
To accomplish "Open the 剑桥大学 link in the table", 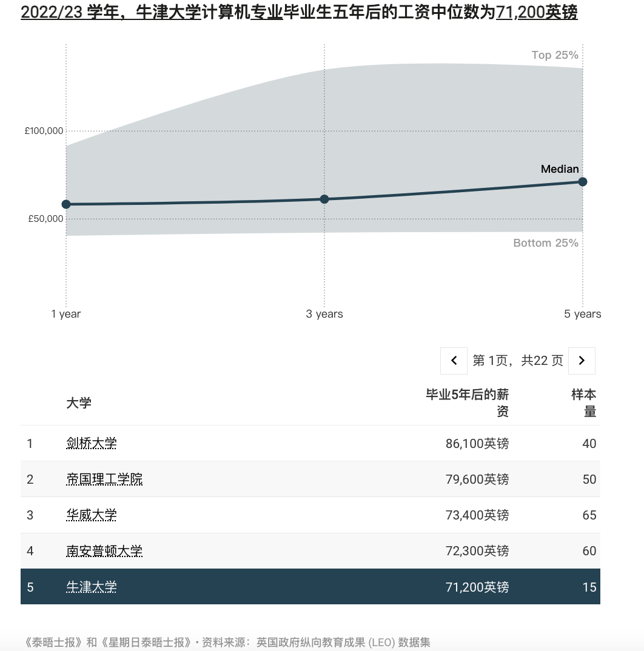I will point(91,443).
